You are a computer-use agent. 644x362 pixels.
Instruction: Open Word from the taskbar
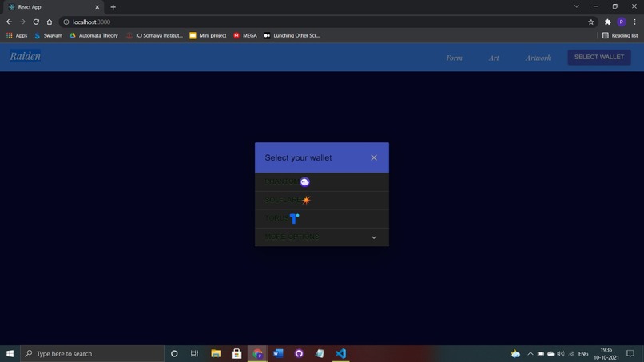[278, 353]
